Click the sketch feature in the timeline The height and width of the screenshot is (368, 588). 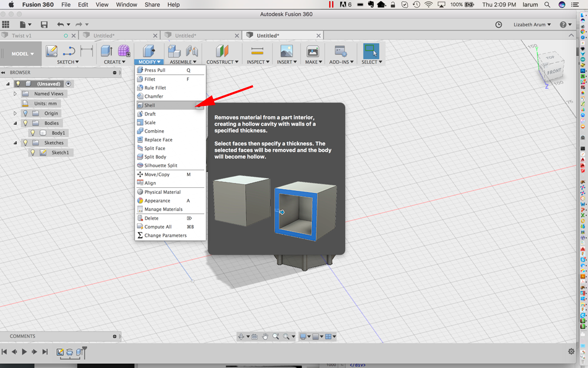coord(59,352)
